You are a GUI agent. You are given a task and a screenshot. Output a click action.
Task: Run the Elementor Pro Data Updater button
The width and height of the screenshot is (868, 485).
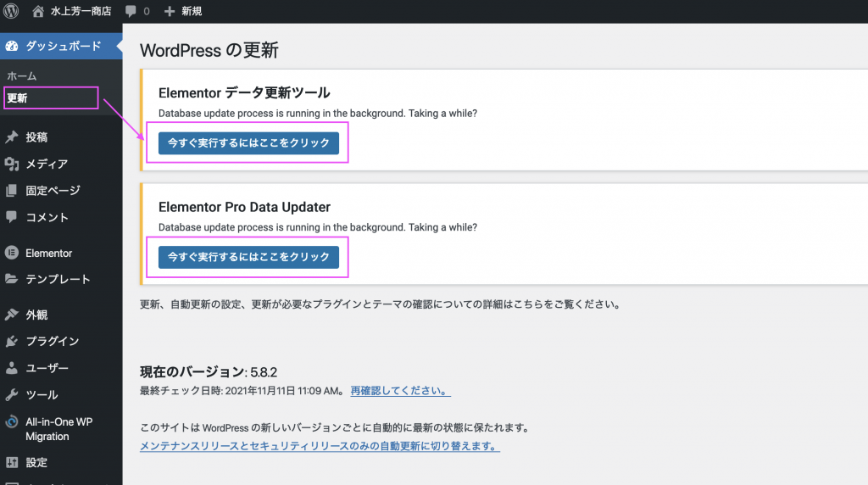pyautogui.click(x=248, y=256)
